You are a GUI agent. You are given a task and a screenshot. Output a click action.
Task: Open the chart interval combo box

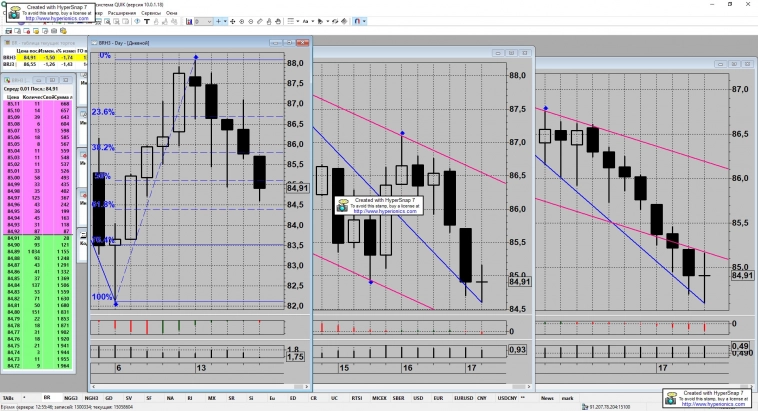pos(203,22)
